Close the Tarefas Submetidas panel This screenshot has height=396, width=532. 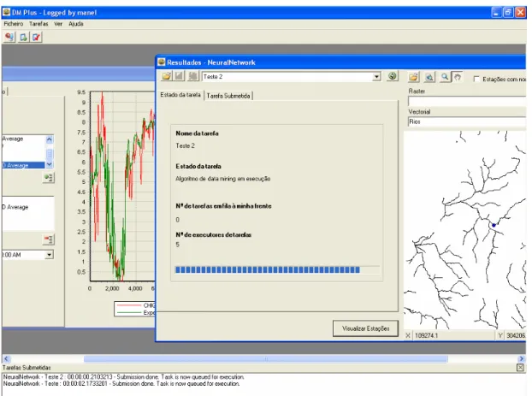tap(520, 367)
